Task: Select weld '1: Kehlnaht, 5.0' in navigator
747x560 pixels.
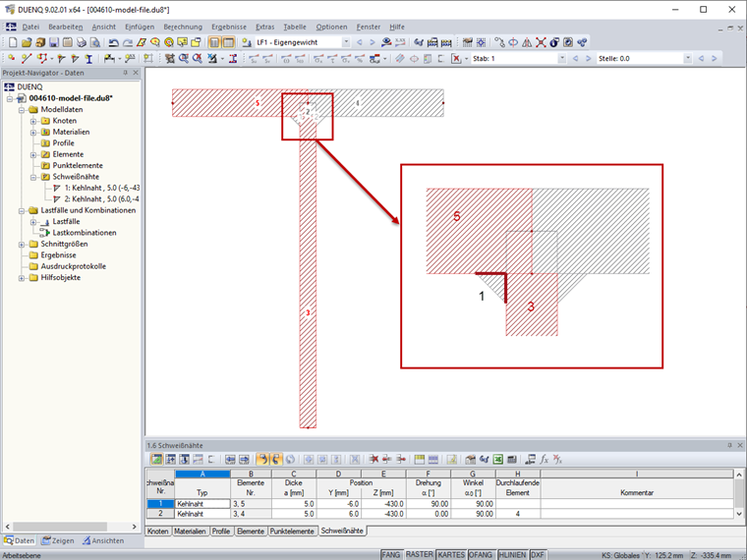Action: point(102,188)
